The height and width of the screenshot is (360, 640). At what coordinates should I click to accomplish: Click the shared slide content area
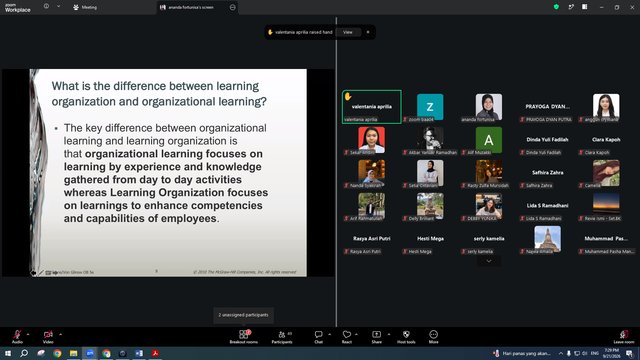point(168,173)
